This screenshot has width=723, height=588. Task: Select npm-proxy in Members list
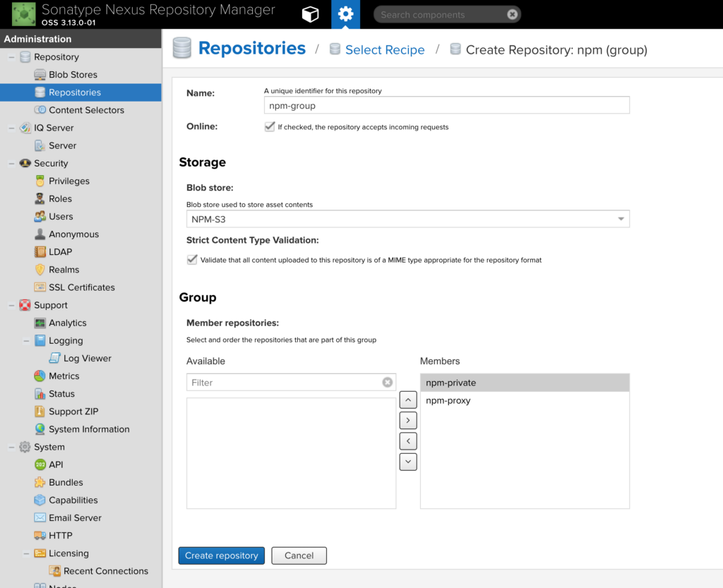(x=448, y=401)
